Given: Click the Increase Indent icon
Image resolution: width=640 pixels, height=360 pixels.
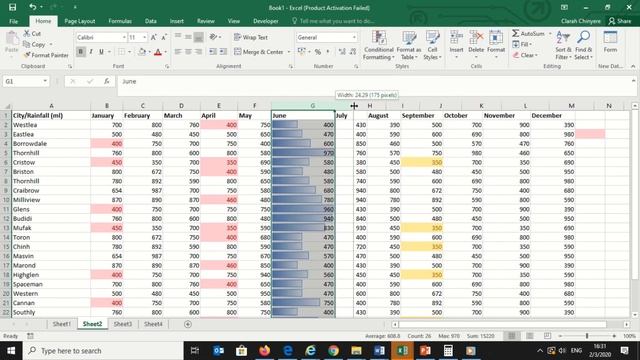Looking at the screenshot, I should [223, 52].
